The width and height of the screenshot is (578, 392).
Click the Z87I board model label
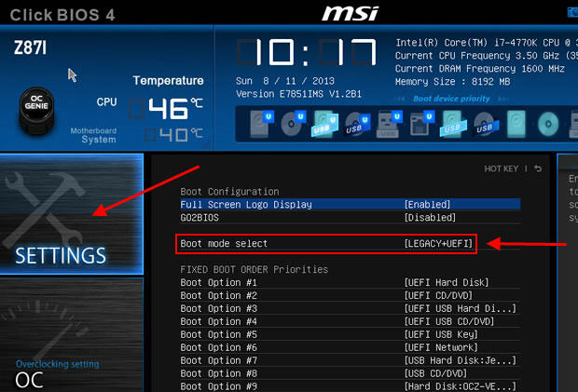point(30,47)
